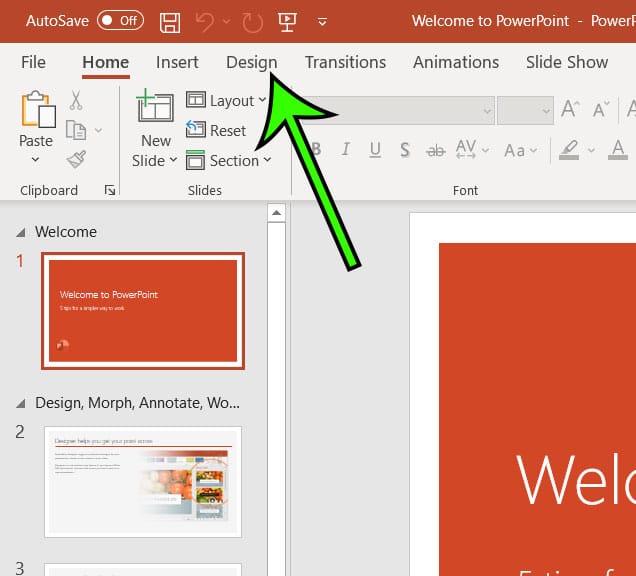Collapse the Welcome section triangle
This screenshot has width=636, height=576.
[x=21, y=232]
